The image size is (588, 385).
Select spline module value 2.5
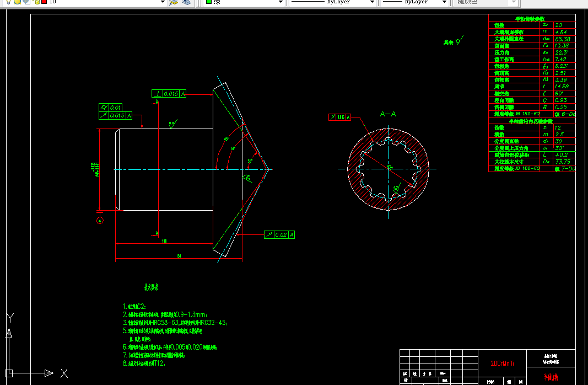click(559, 135)
